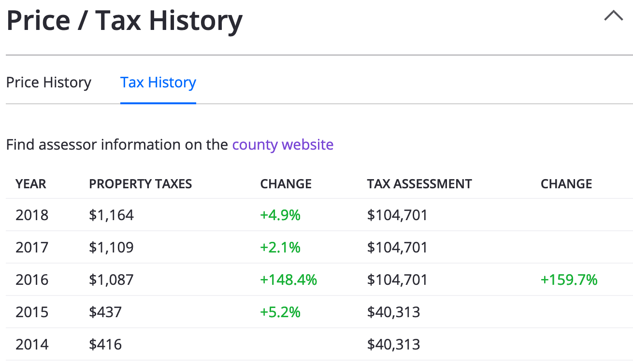This screenshot has width=633, height=364.
Task: Select the Tax History tab
Action: click(x=158, y=83)
